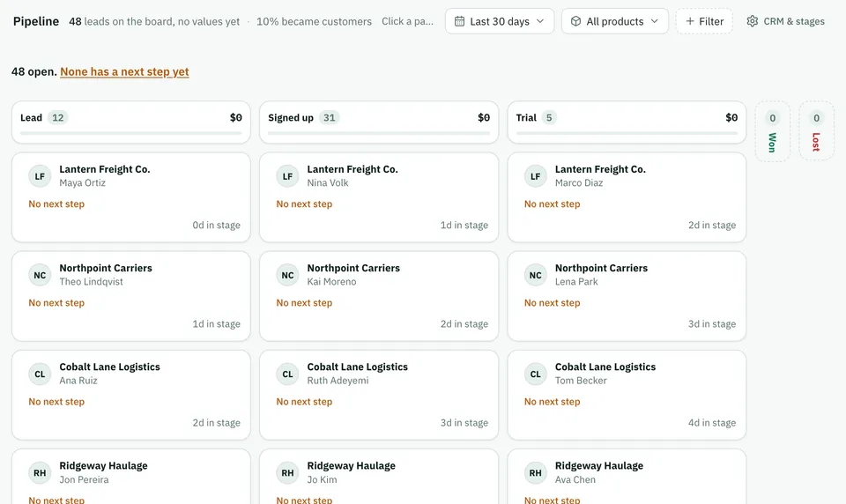Open Theo Lindqvist's Northpoint Carriers card title
Screen dimensions: 846x504
coord(106,268)
